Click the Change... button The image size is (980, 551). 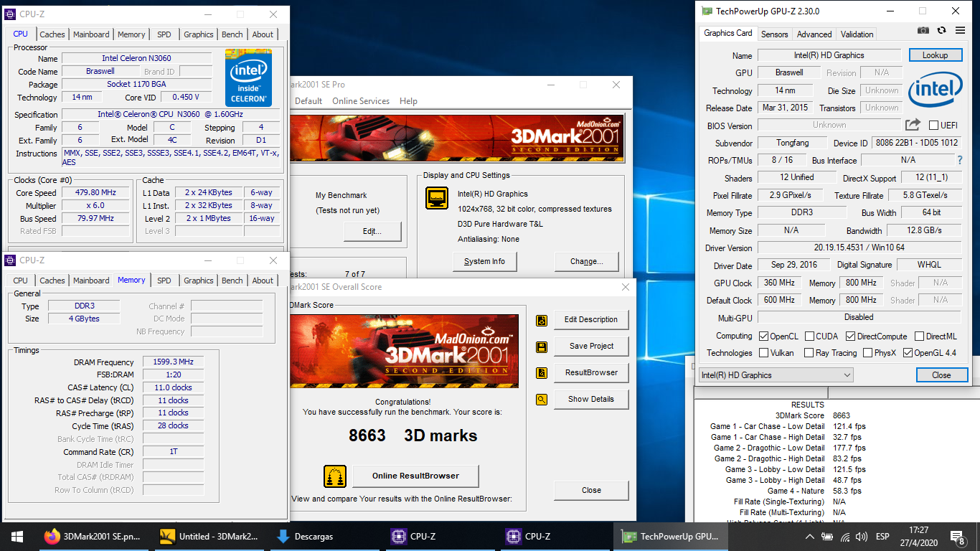point(587,262)
